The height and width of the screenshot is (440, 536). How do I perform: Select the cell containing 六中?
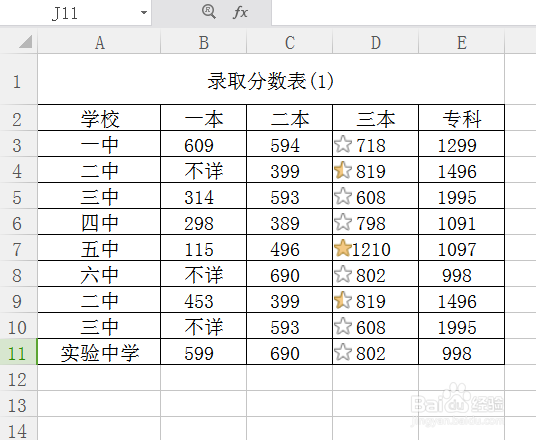[99, 274]
